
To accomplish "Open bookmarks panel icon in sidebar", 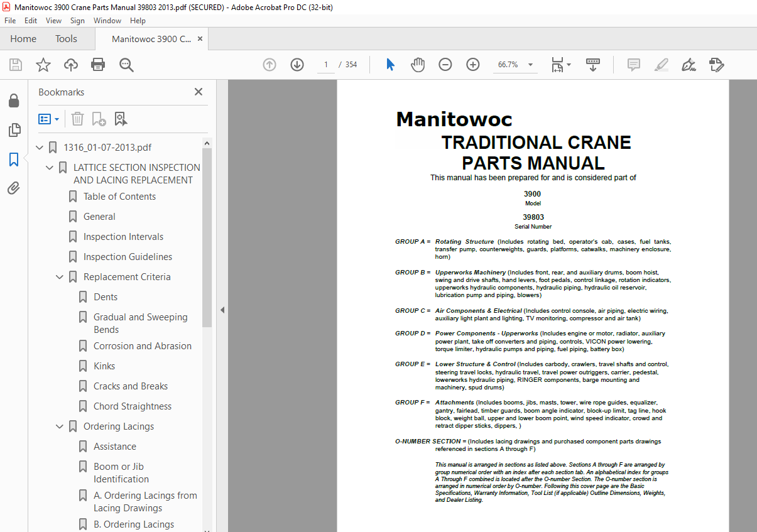I will coord(13,160).
